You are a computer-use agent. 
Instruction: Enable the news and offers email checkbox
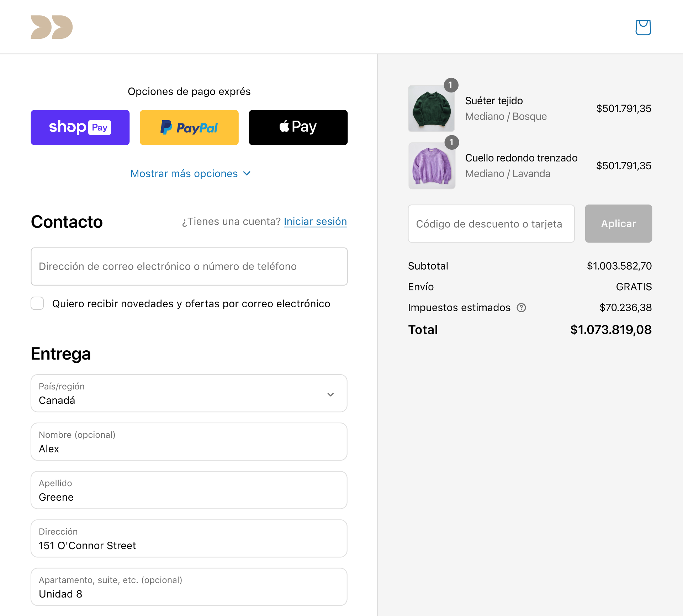point(37,303)
